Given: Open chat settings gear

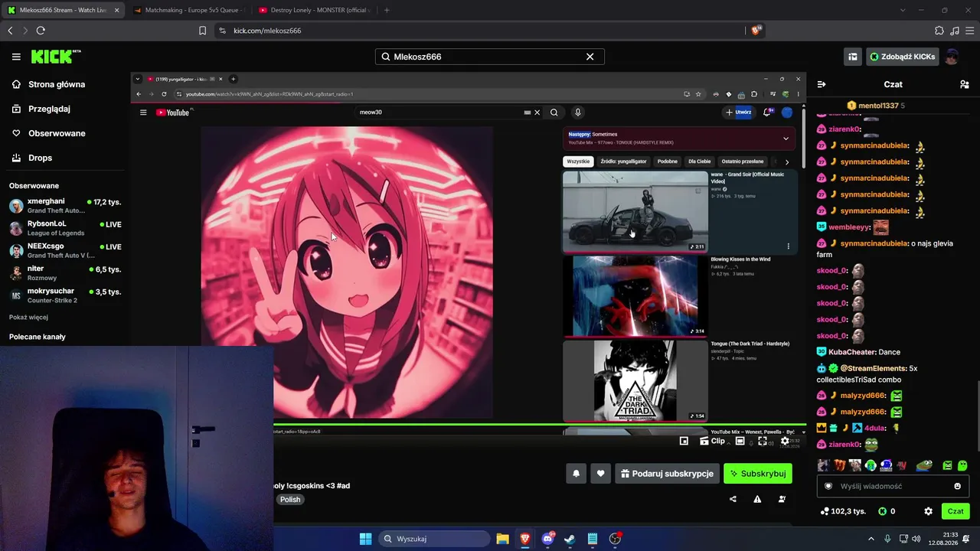Looking at the screenshot, I should [x=929, y=511].
